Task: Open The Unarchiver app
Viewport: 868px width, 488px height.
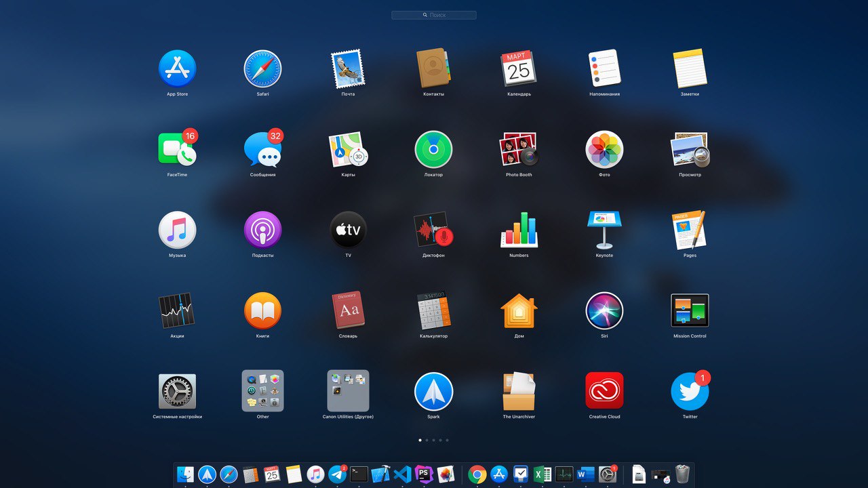Action: (519, 391)
